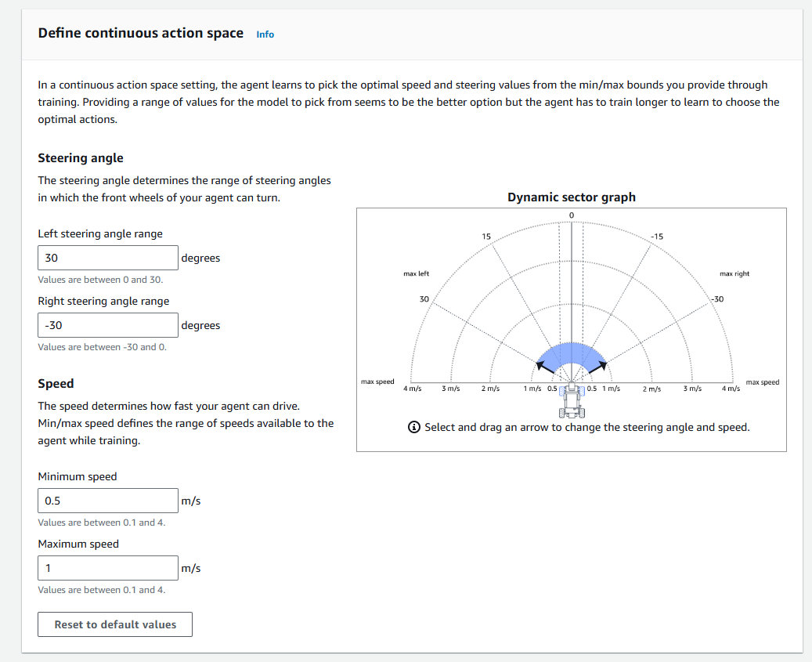Select the Minimum speed input box
Screen dimensions: 812x662
click(108, 501)
